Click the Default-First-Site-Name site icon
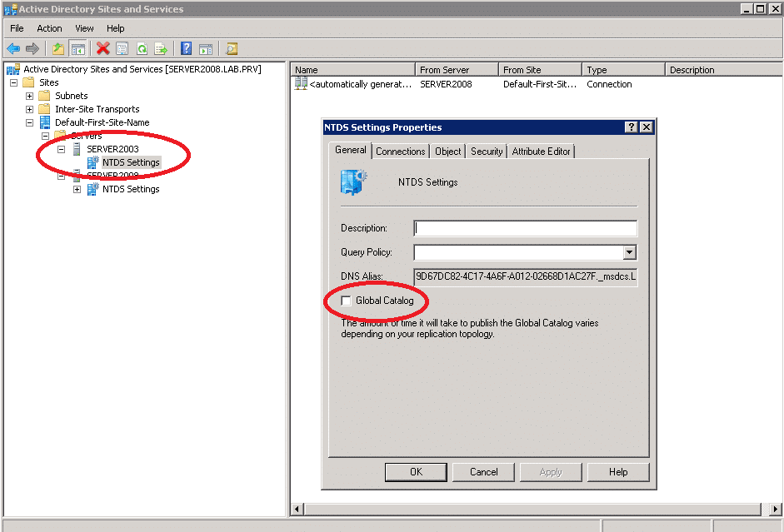784x532 pixels. [45, 122]
